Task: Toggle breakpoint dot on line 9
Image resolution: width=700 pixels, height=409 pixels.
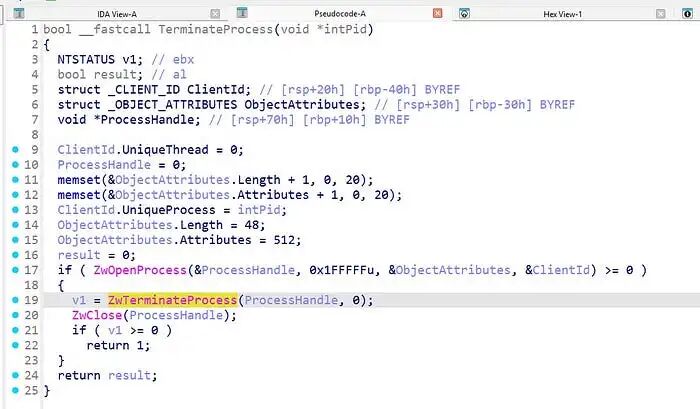Action: (15, 150)
